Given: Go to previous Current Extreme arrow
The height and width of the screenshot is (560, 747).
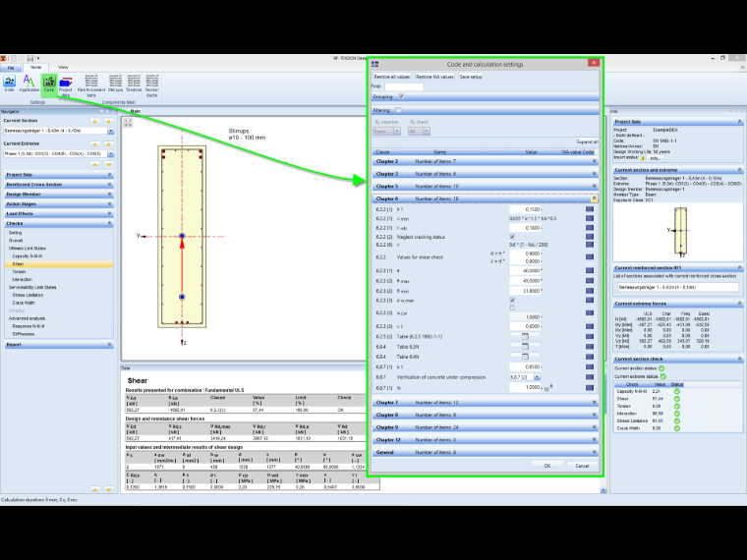Looking at the screenshot, I should coord(94,143).
